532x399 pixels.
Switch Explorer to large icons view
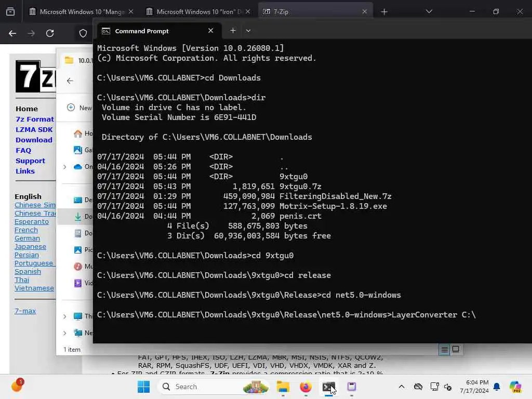[456, 349]
